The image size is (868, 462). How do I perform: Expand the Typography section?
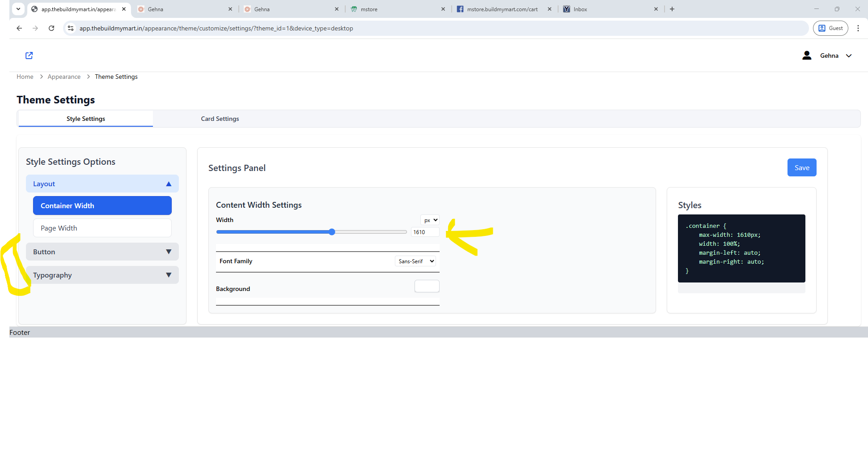pyautogui.click(x=102, y=275)
